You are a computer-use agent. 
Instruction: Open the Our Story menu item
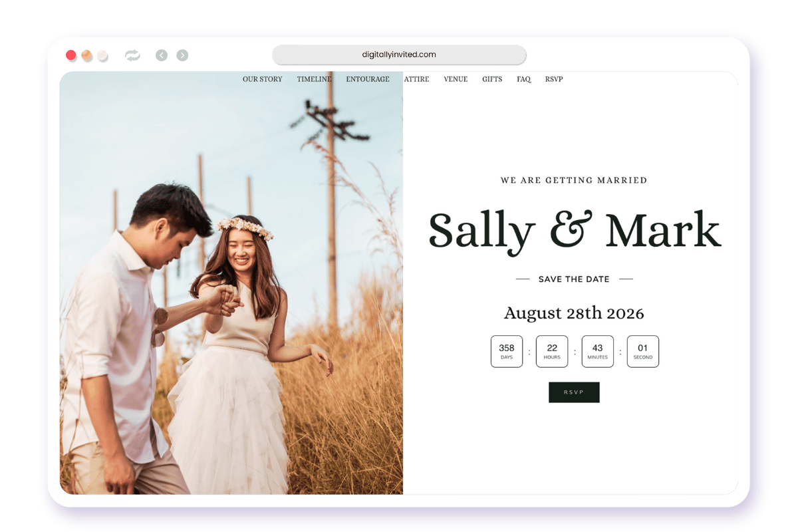262,79
